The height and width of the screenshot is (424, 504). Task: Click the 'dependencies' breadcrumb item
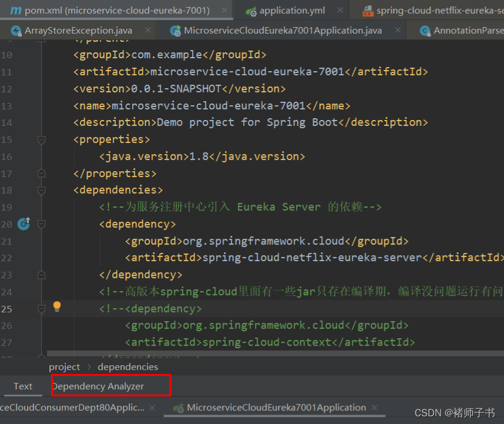tap(127, 367)
